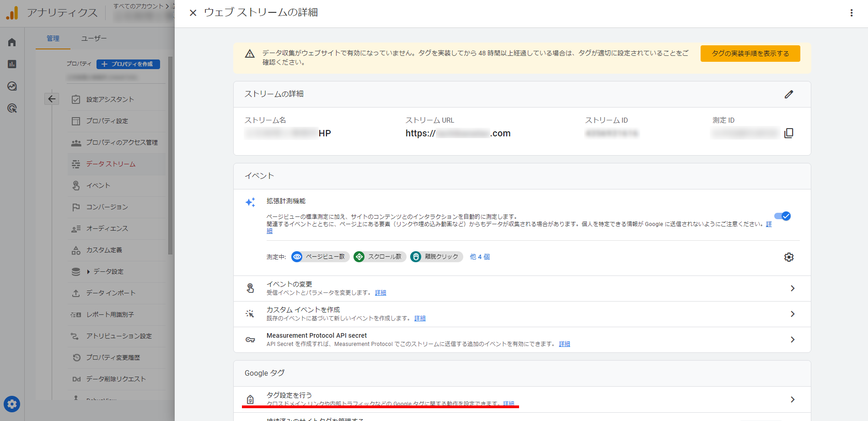Click the Home icon in the left rail
This screenshot has width=868, height=421.
coord(12,42)
